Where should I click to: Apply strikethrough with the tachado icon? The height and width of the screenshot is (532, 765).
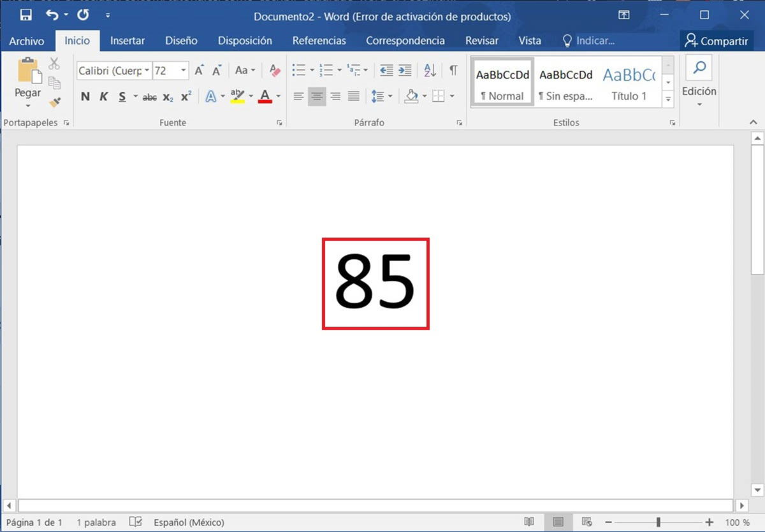(x=149, y=96)
